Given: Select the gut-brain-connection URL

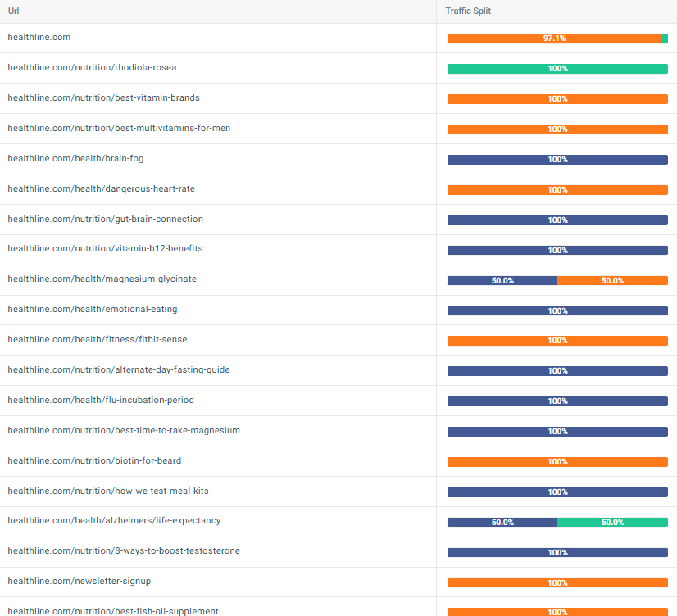Looking at the screenshot, I should click(x=106, y=219).
